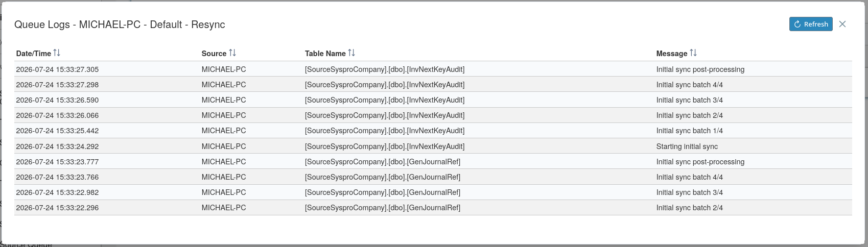Select the 15:33:26.590 batch 3/4 row
This screenshot has height=247, width=868.
(x=433, y=100)
